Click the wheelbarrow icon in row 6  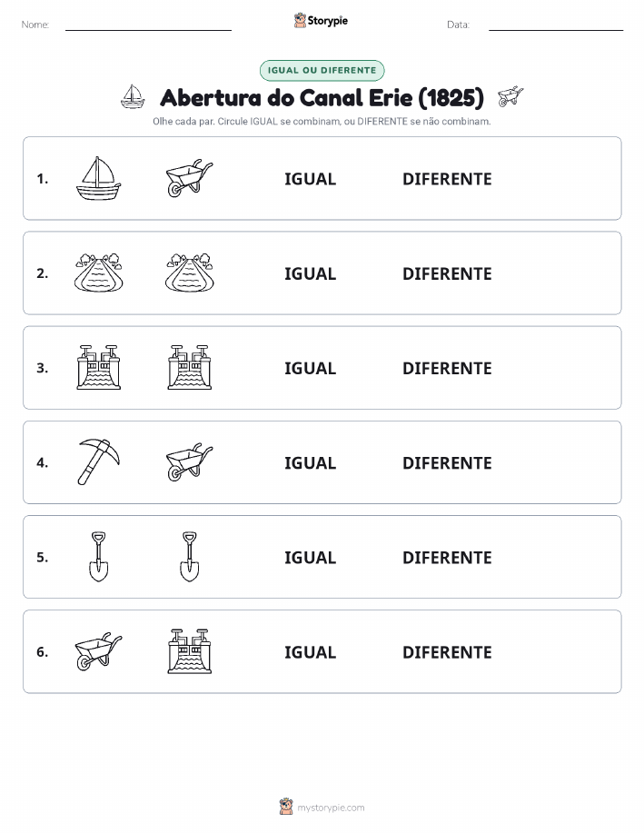[x=99, y=651]
